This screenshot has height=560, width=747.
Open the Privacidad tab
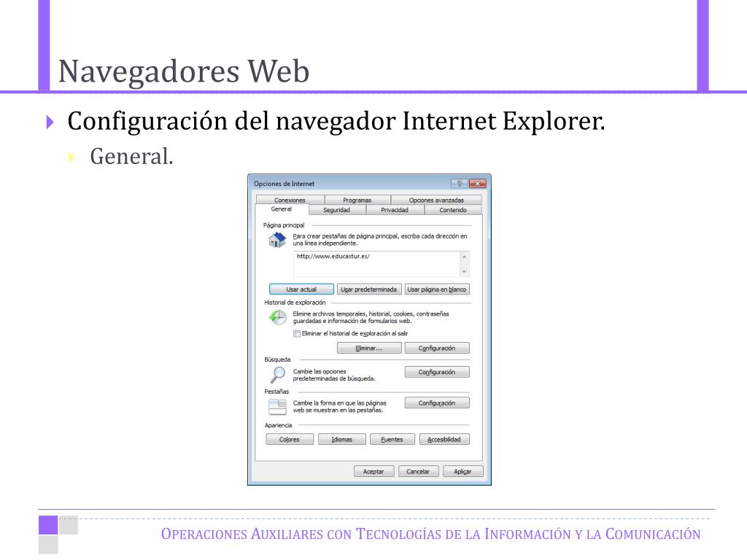(395, 210)
